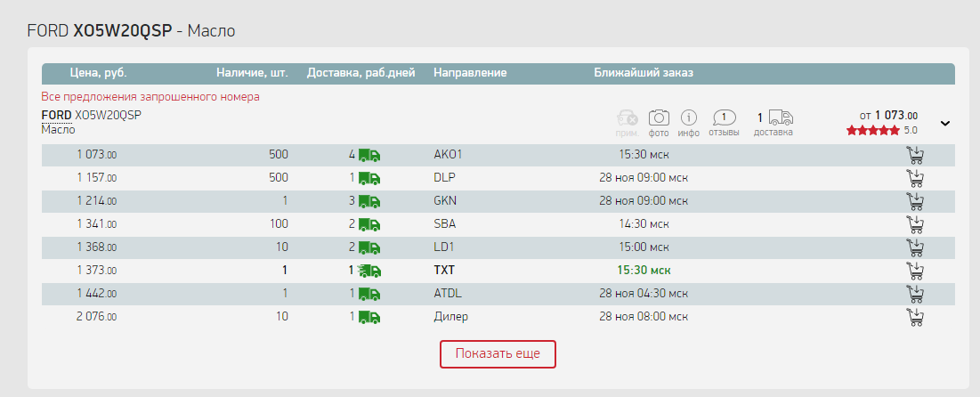980x397 pixels.
Task: Select the price 1 073.00 cell
Action: [97, 155]
